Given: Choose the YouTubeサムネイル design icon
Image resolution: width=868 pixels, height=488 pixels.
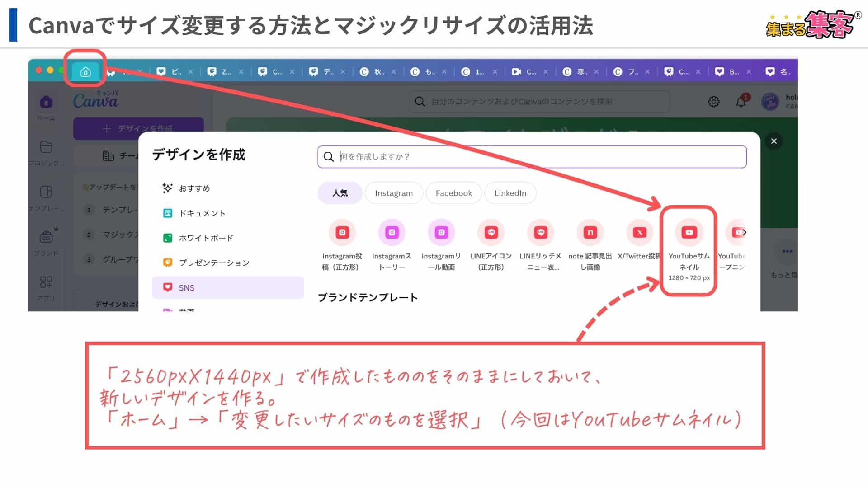Looking at the screenshot, I should tap(689, 232).
